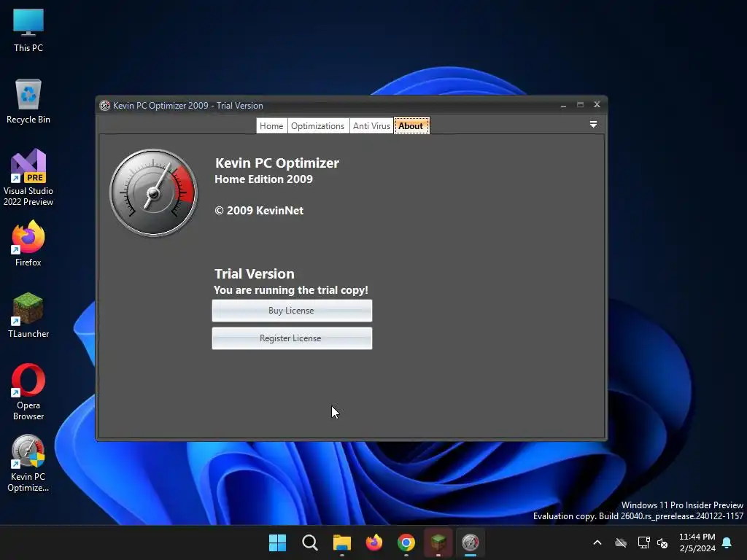Click Kevin PC Optimizer taskbar icon
747x560 pixels.
click(471, 542)
